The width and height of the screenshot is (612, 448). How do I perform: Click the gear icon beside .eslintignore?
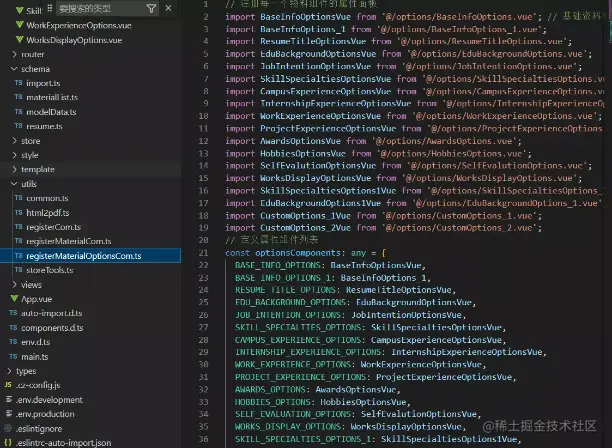[8, 428]
